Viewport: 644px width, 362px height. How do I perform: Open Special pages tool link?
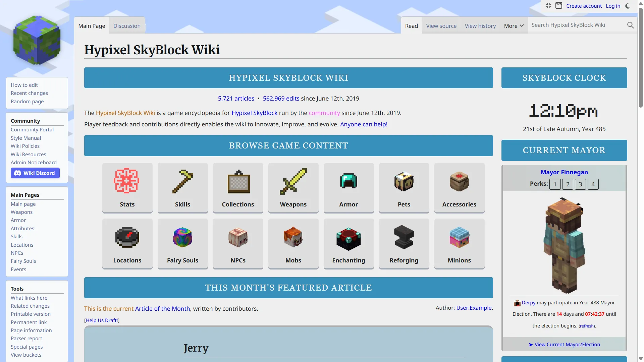(27, 347)
